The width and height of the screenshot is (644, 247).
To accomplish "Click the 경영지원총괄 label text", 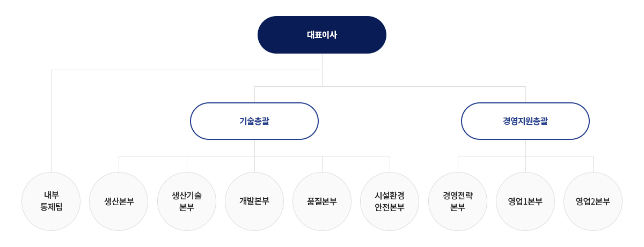I will (525, 121).
